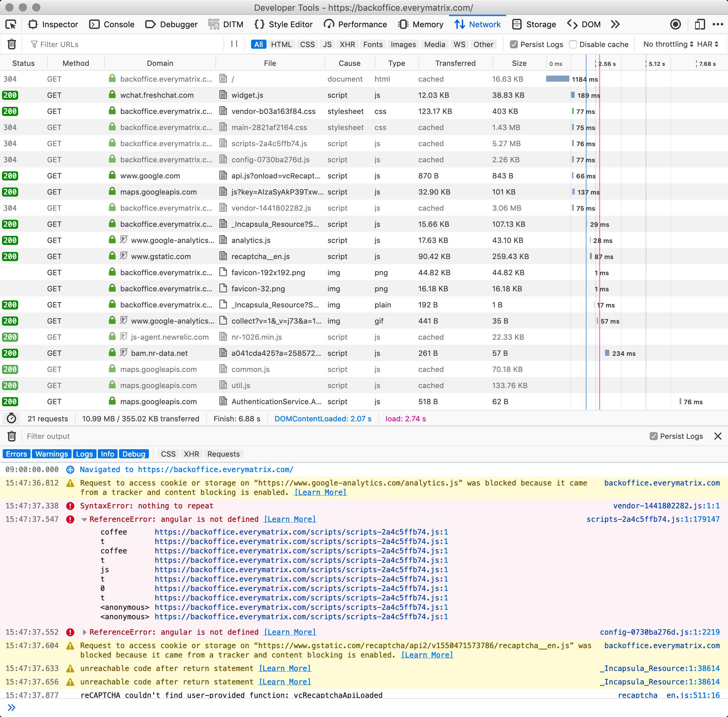
Task: Open the Learn More link for ReferenceError
Action: click(x=289, y=519)
